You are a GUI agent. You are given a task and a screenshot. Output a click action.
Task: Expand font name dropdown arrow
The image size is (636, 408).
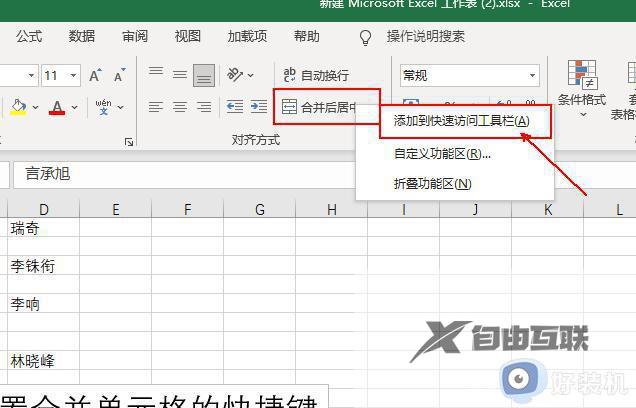point(31,75)
